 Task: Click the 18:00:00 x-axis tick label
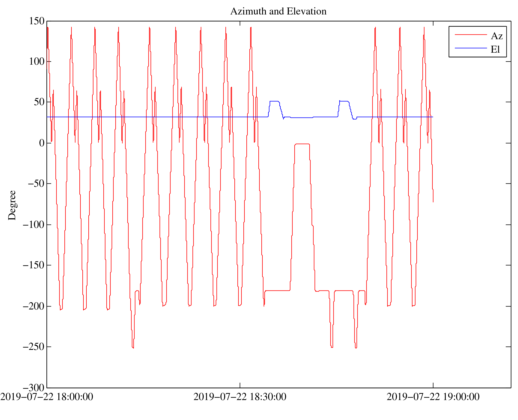coord(47,397)
